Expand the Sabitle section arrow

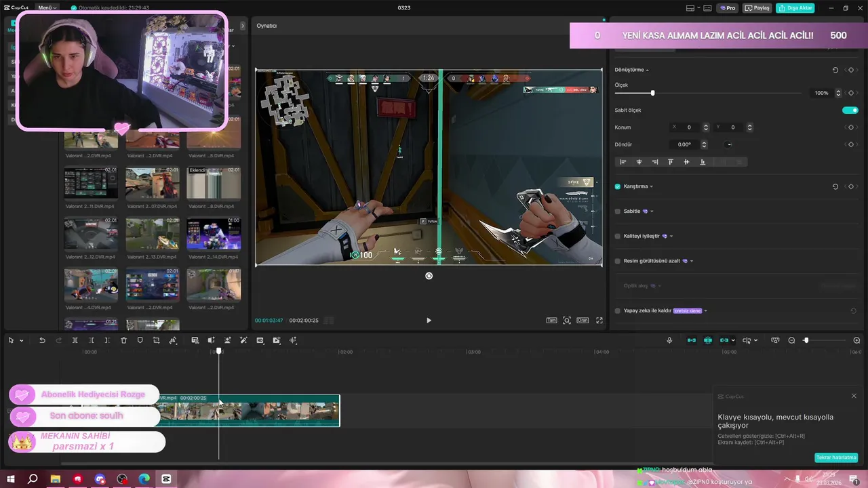pyautogui.click(x=652, y=211)
